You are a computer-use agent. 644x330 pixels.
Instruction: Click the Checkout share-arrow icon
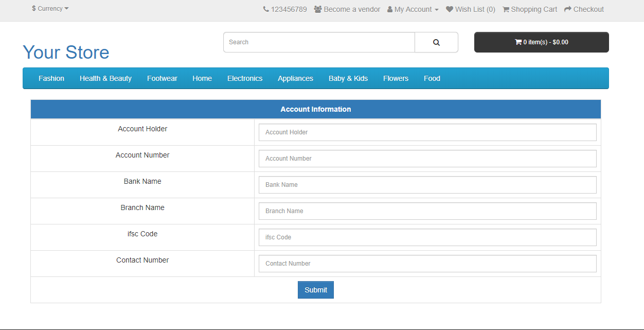pyautogui.click(x=568, y=9)
